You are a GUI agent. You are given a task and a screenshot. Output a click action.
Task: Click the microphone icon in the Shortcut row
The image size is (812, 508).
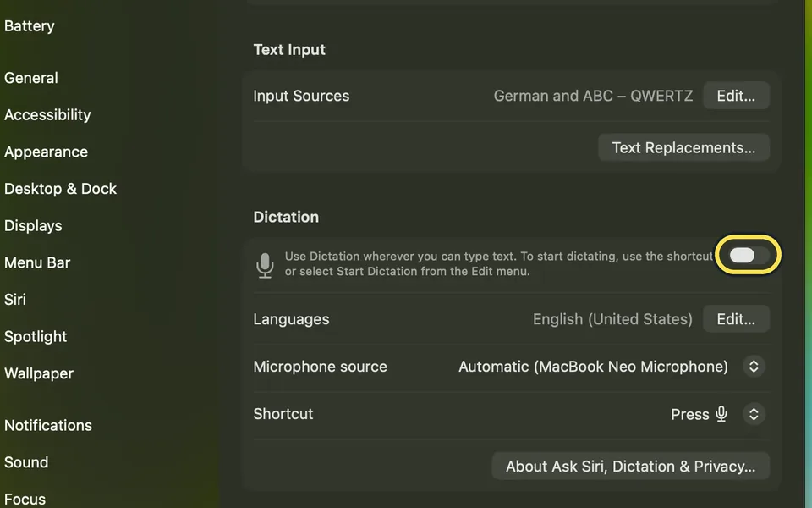[x=721, y=414]
